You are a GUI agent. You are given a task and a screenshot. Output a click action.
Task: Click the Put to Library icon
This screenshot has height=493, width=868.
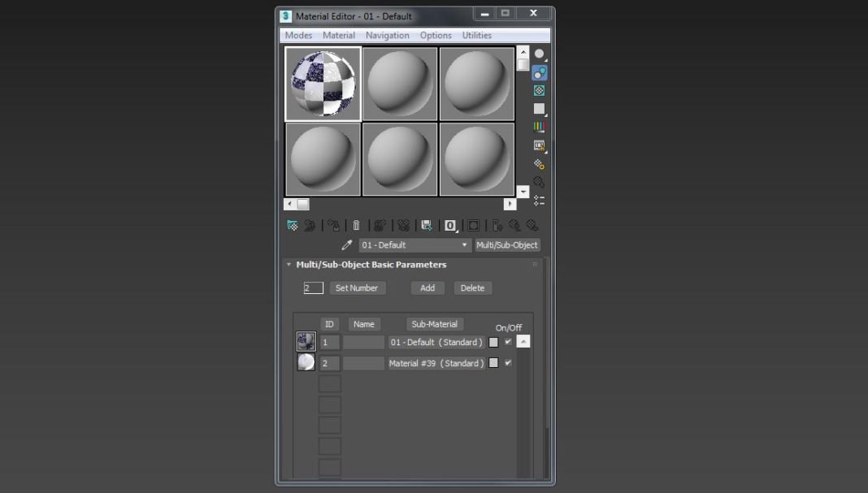pyautogui.click(x=426, y=225)
